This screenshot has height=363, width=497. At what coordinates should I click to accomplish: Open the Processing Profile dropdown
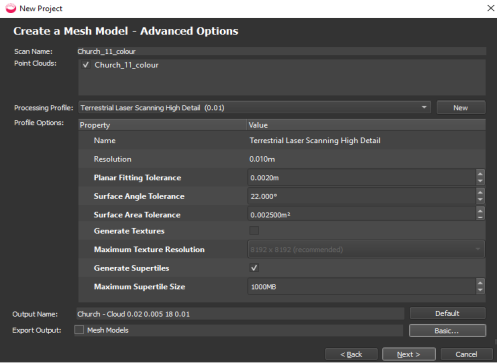point(254,108)
